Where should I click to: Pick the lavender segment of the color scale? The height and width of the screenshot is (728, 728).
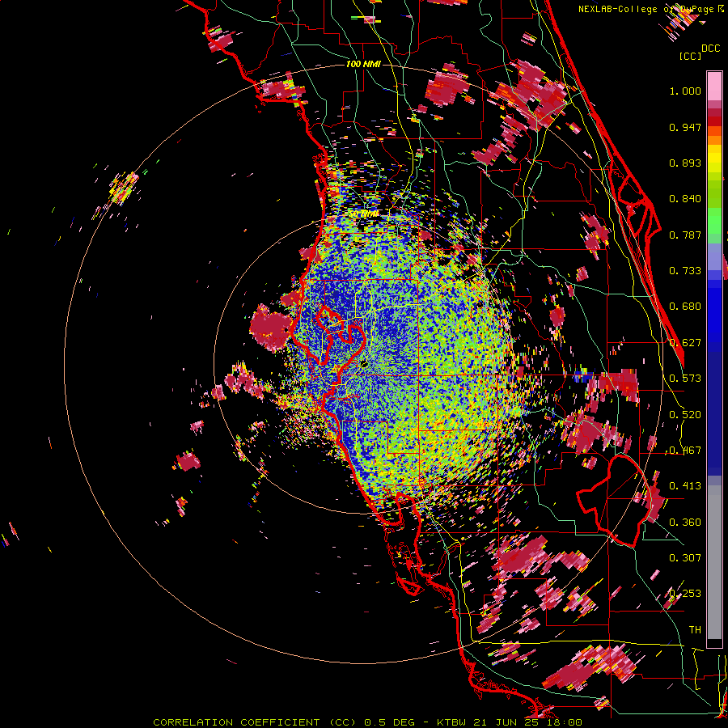pos(714,257)
